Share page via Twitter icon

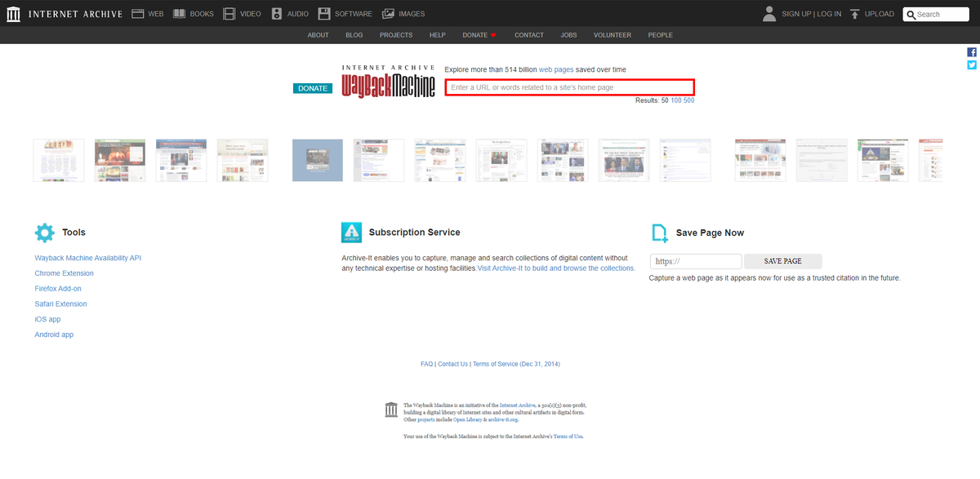click(972, 65)
